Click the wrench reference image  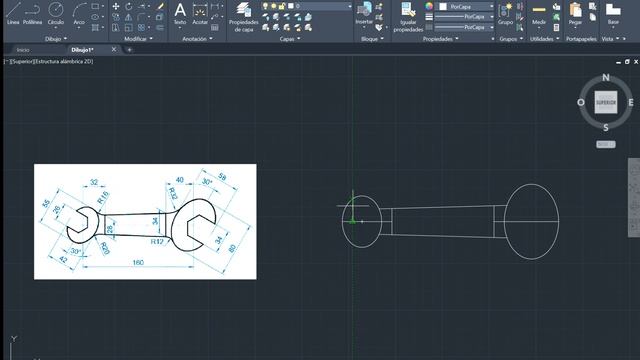pyautogui.click(x=145, y=222)
